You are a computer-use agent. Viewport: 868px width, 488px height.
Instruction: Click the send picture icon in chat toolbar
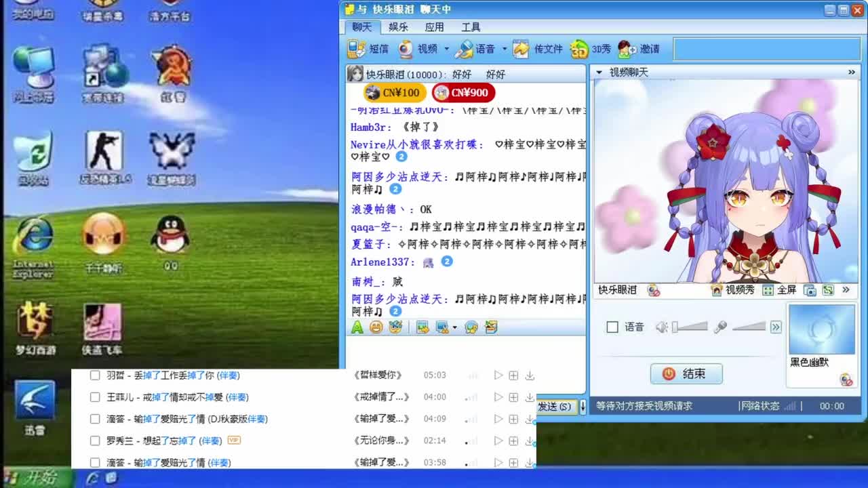click(x=422, y=327)
